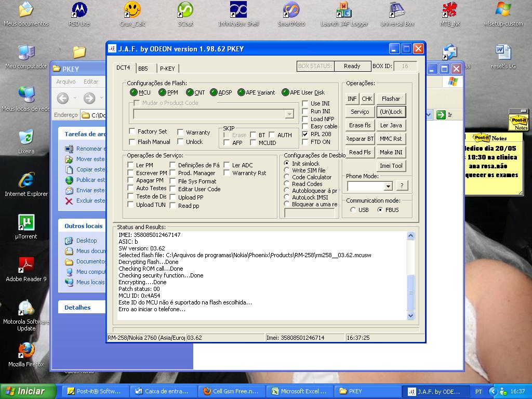Click Back arrow in PKEY explorer window
This screenshot has height=399, width=532.
[x=63, y=98]
